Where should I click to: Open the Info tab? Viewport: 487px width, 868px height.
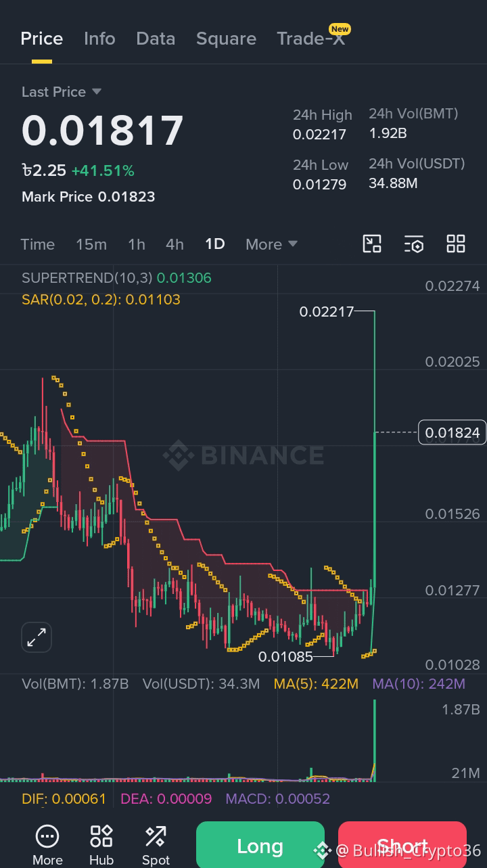tap(99, 39)
